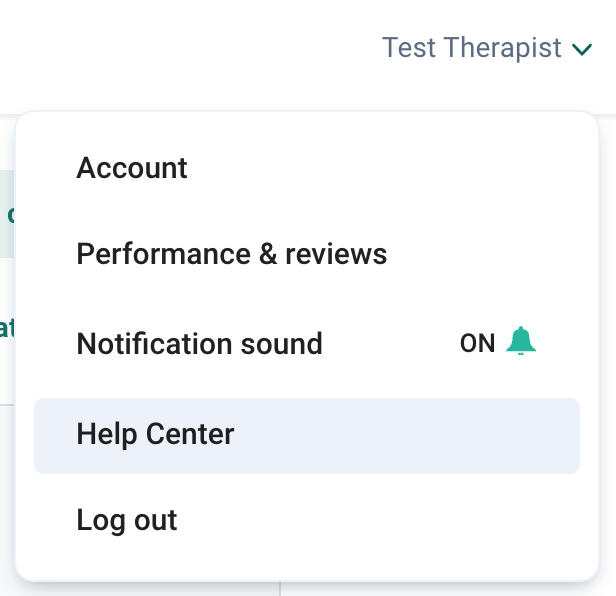Click the green notification bell icon
616x596 pixels.
click(x=521, y=341)
